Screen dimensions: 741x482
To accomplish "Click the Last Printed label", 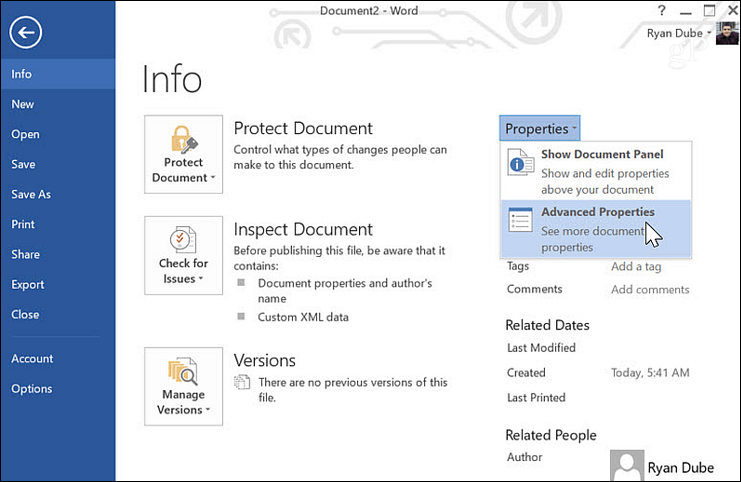I will click(536, 398).
